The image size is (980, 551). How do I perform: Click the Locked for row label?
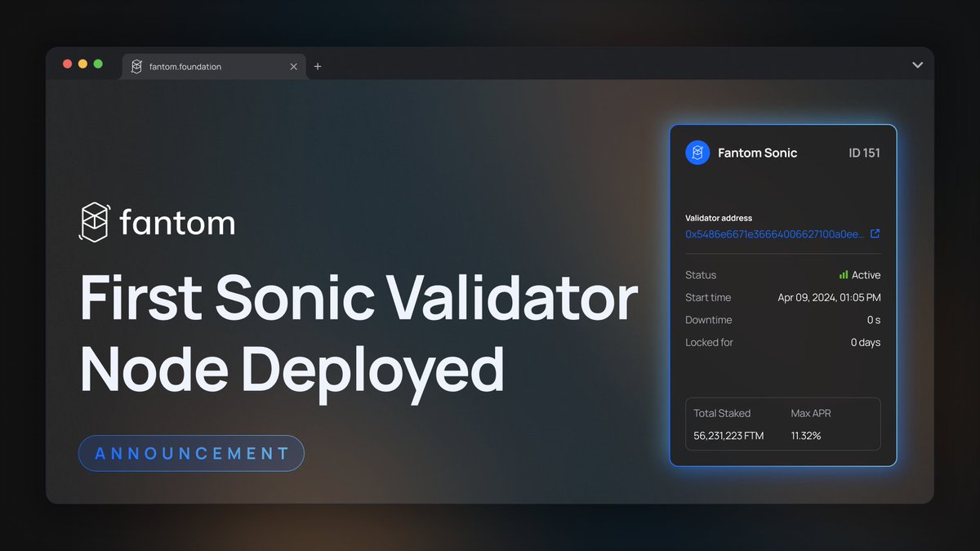pos(710,342)
